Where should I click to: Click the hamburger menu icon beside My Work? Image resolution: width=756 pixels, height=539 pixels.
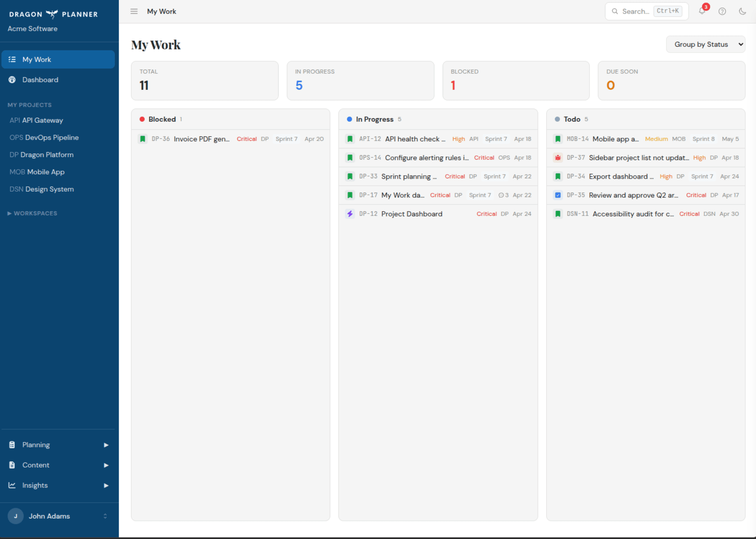[x=134, y=11]
